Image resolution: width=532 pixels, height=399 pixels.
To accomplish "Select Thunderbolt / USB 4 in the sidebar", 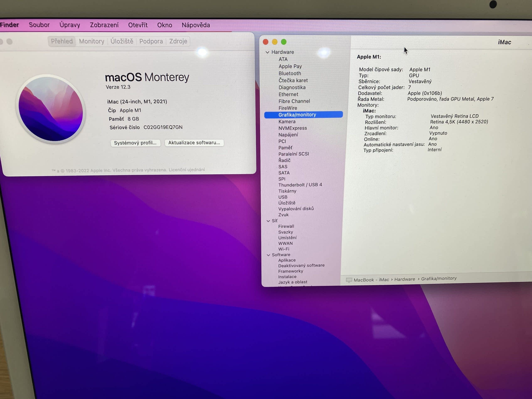I will coord(300,185).
